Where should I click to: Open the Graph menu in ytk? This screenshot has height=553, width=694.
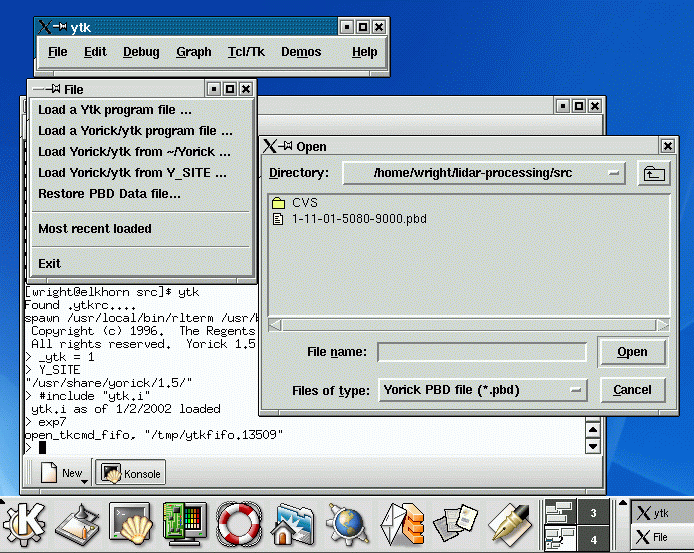pos(194,52)
